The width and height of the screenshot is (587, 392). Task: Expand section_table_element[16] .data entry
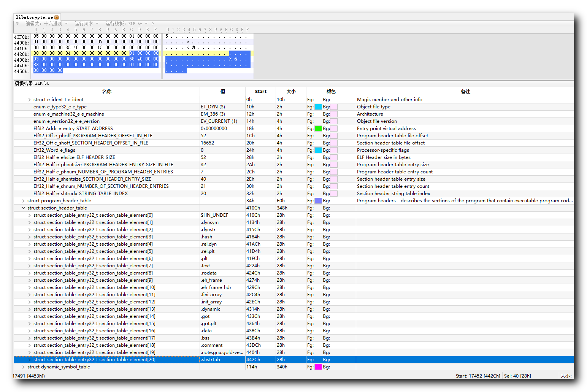[x=29, y=331]
